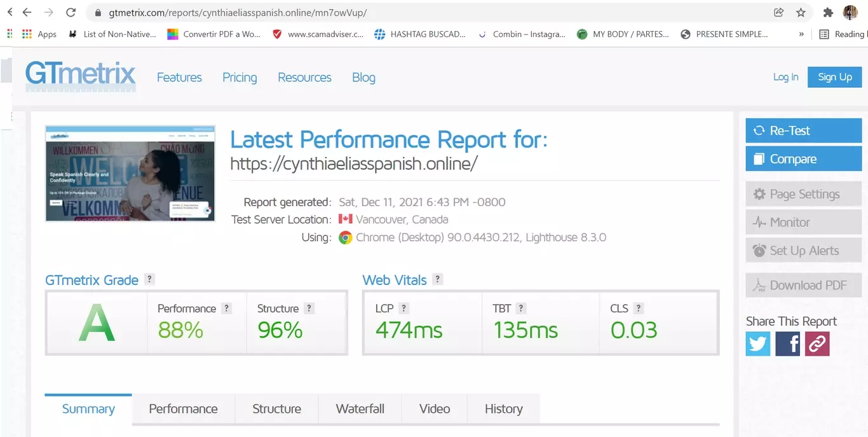Go back with the browser back arrow

pos(27,12)
